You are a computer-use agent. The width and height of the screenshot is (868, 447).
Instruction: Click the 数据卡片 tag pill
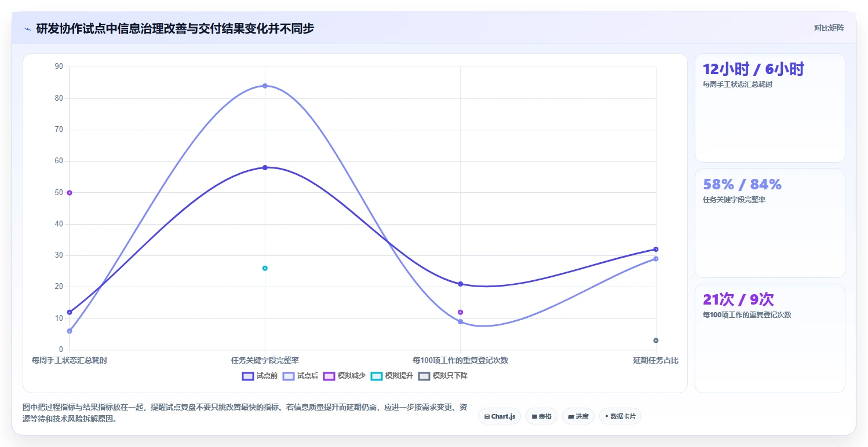(620, 416)
